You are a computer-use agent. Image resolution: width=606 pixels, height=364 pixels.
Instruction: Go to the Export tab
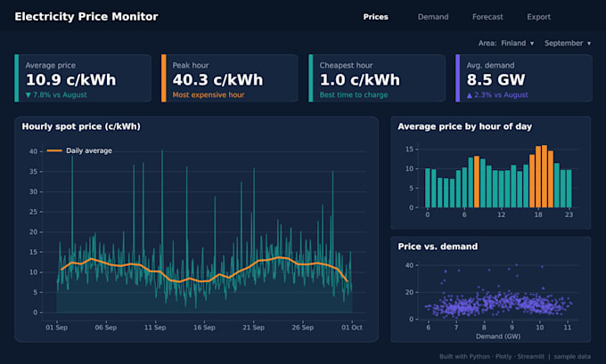pos(538,17)
